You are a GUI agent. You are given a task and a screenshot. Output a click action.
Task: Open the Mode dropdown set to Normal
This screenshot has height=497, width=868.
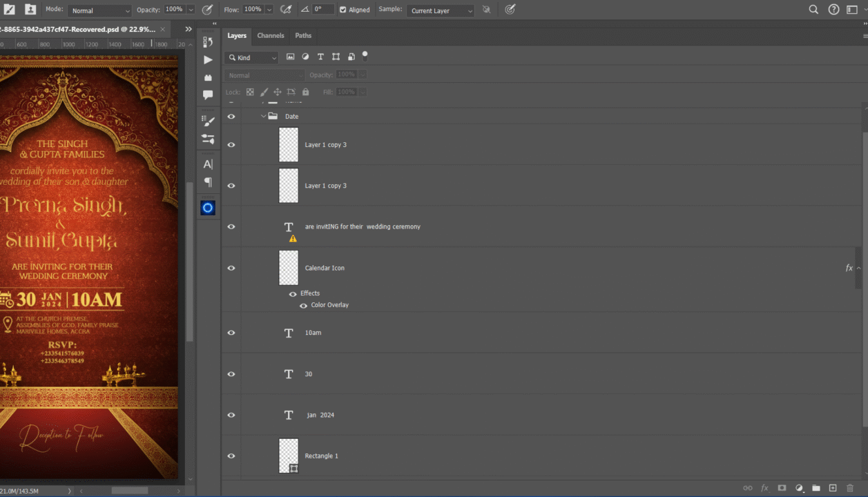pos(100,10)
